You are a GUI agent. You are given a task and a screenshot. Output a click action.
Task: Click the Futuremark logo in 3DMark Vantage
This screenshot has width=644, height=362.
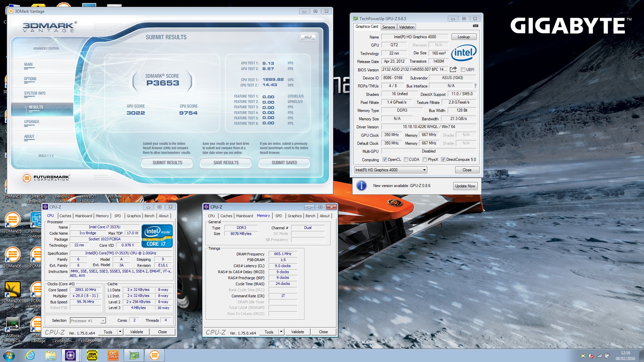(x=46, y=178)
